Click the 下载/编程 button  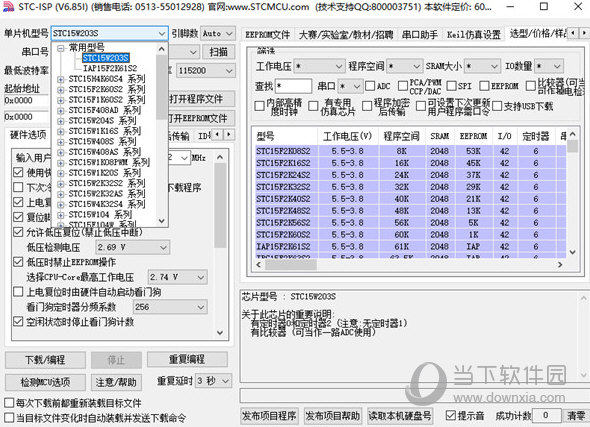45,360
